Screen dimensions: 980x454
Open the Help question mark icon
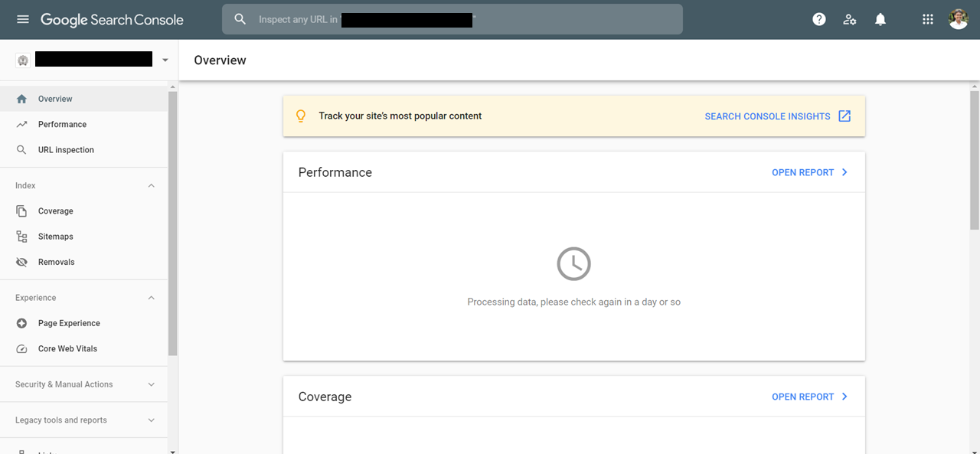tap(819, 19)
